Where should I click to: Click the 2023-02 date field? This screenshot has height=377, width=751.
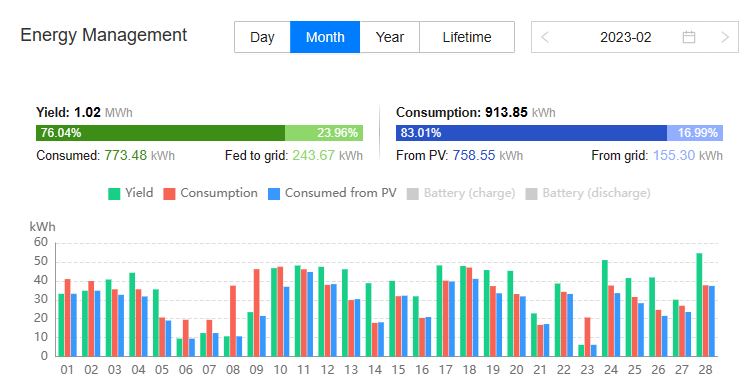626,37
